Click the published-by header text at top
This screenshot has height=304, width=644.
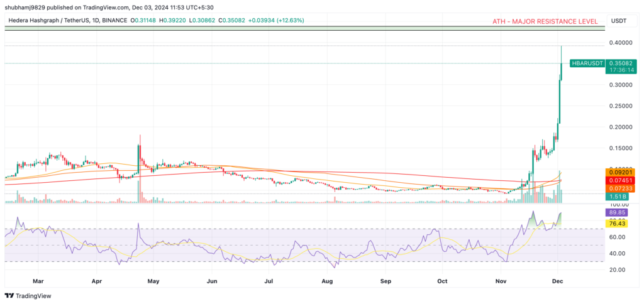point(109,8)
